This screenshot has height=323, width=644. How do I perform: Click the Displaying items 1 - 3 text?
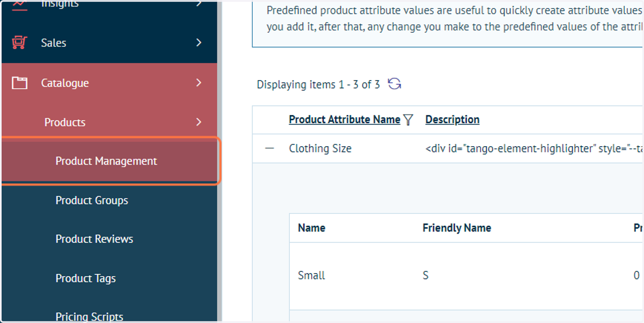point(318,84)
